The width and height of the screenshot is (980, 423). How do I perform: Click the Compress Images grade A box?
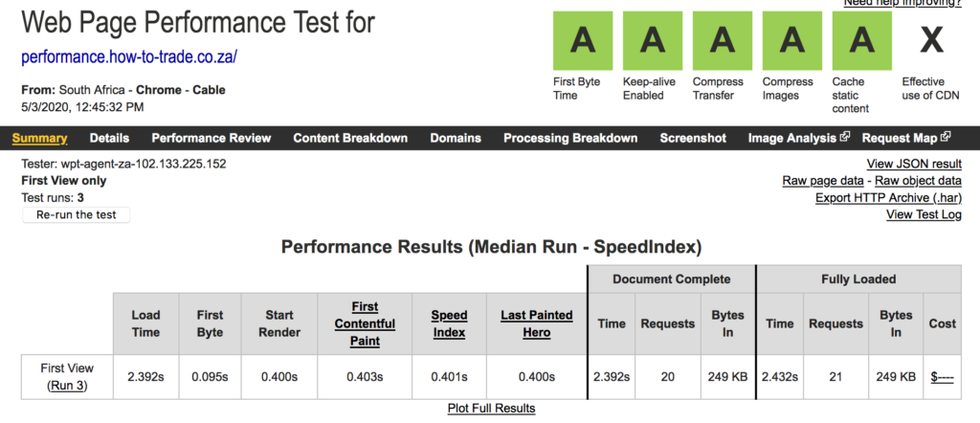[792, 40]
